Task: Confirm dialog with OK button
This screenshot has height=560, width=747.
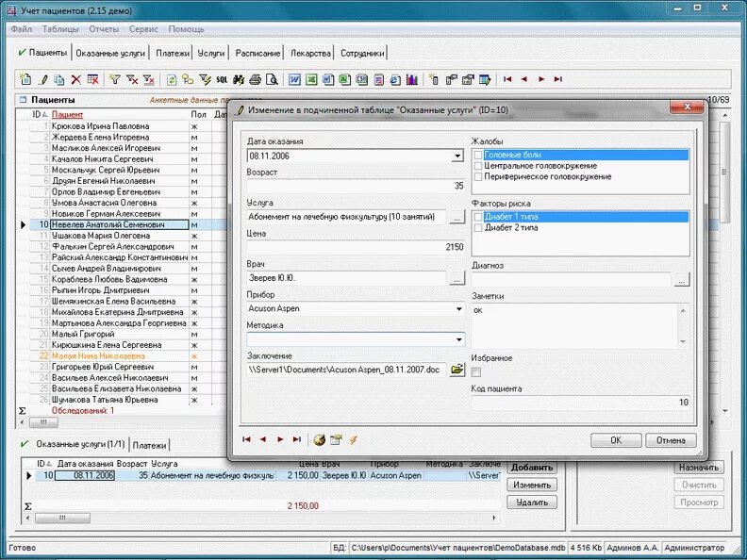Action: [616, 440]
